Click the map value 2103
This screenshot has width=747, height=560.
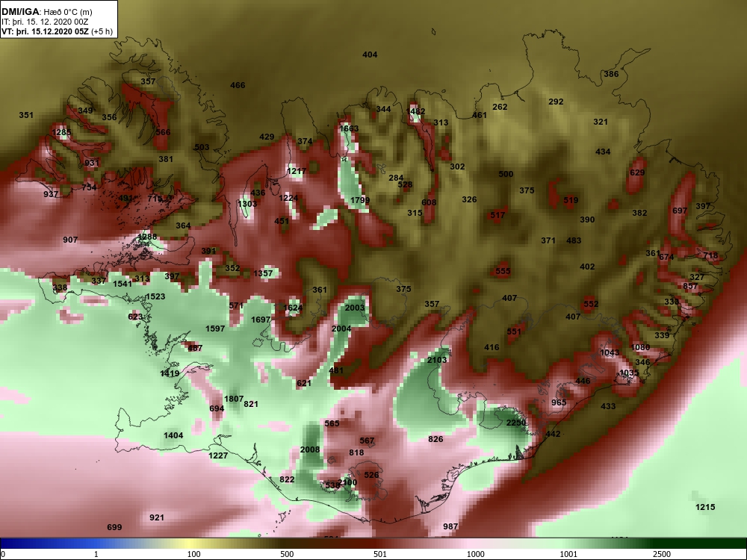(x=437, y=360)
